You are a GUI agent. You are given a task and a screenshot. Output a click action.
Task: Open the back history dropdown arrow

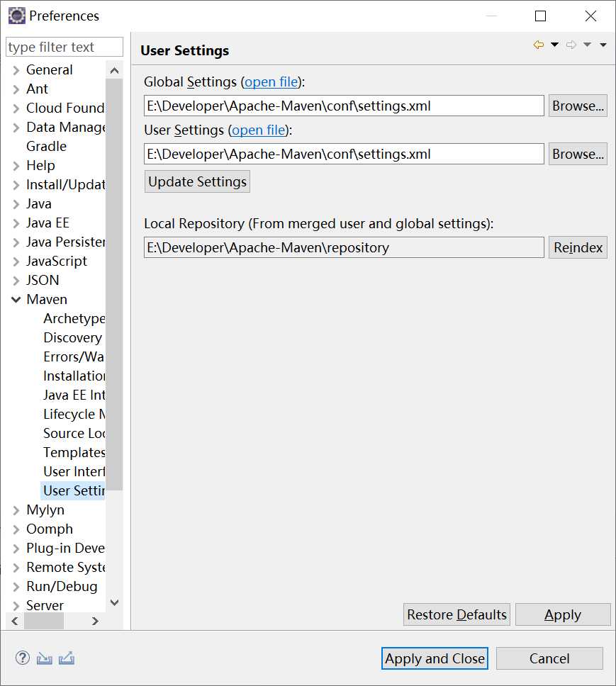click(554, 45)
